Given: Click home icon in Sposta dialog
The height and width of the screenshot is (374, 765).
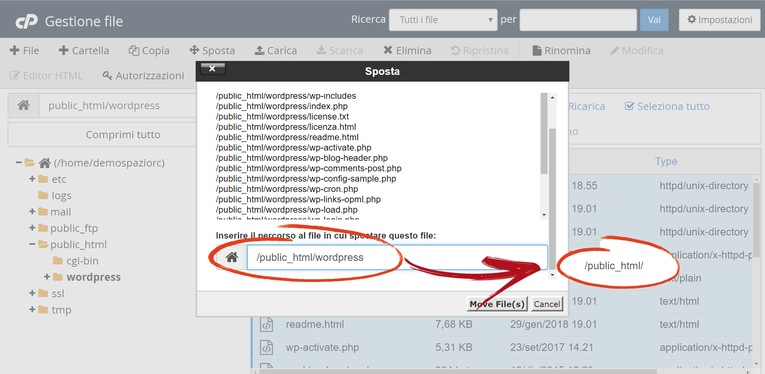Looking at the screenshot, I should (232, 257).
